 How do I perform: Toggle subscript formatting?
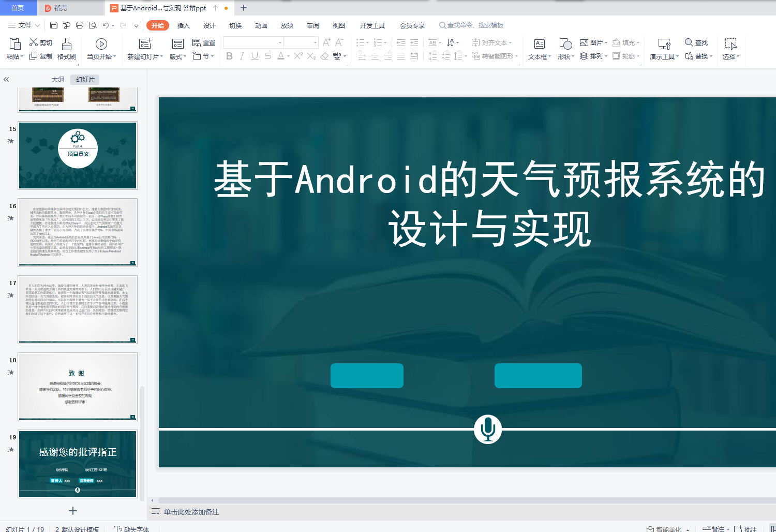pyautogui.click(x=311, y=56)
